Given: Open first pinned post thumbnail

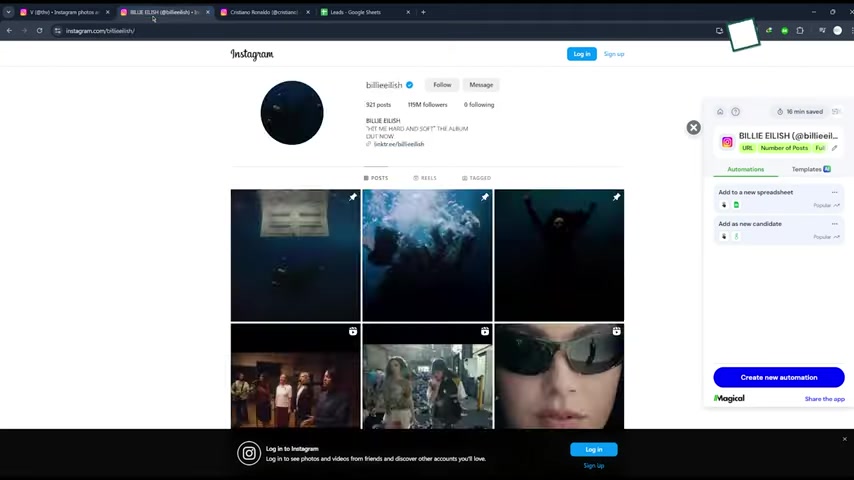Looking at the screenshot, I should click(x=296, y=255).
